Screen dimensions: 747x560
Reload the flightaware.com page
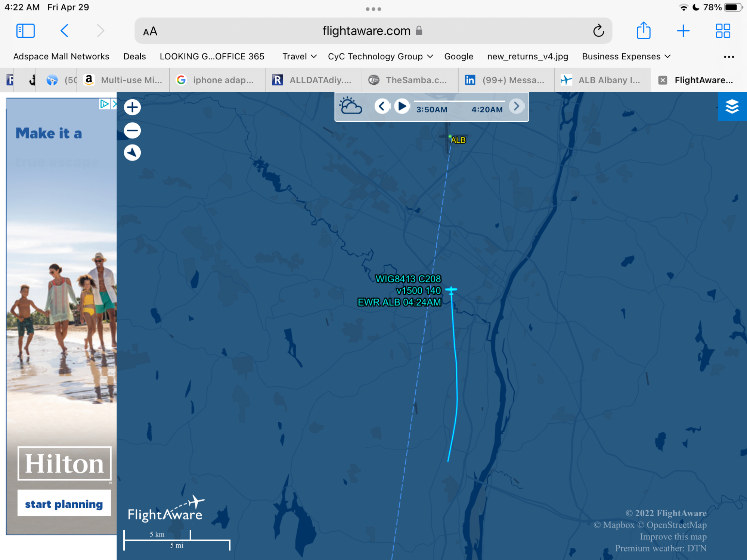[x=598, y=31]
